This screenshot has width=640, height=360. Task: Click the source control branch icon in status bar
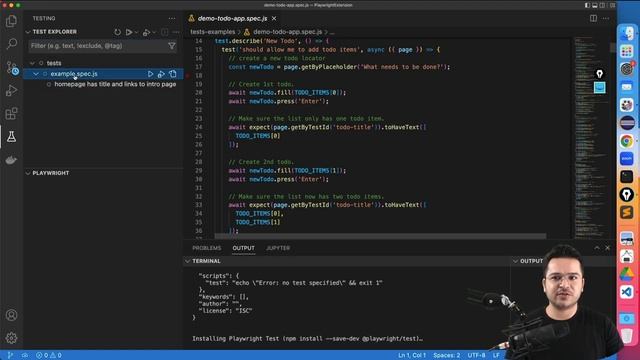pos(10,355)
